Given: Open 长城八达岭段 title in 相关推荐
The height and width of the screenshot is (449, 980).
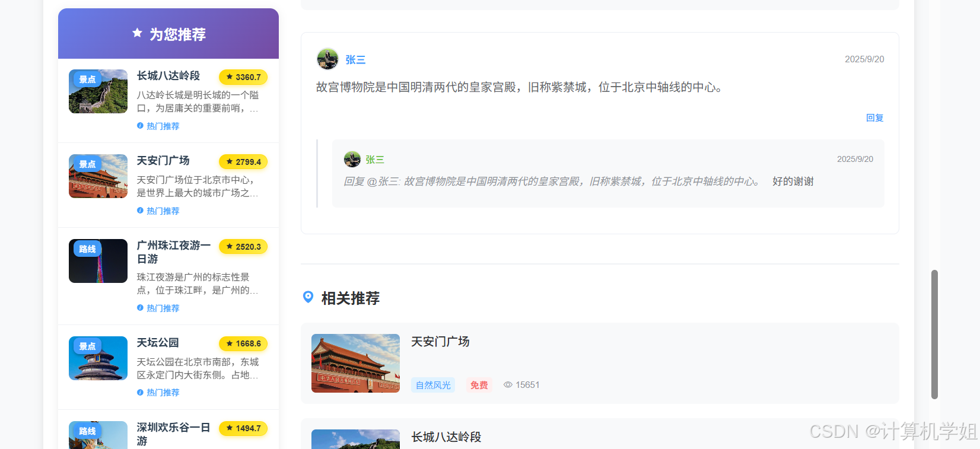Looking at the screenshot, I should click(446, 437).
